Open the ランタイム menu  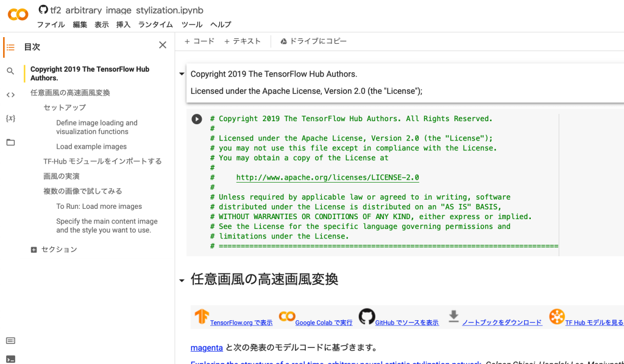click(155, 24)
